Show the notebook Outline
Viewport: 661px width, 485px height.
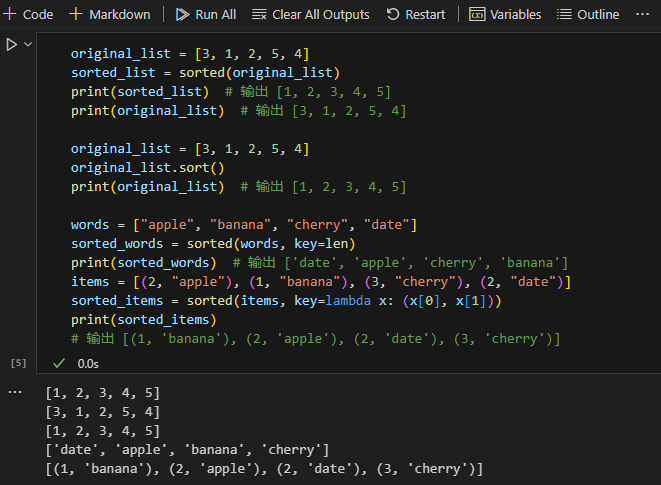[x=588, y=14]
